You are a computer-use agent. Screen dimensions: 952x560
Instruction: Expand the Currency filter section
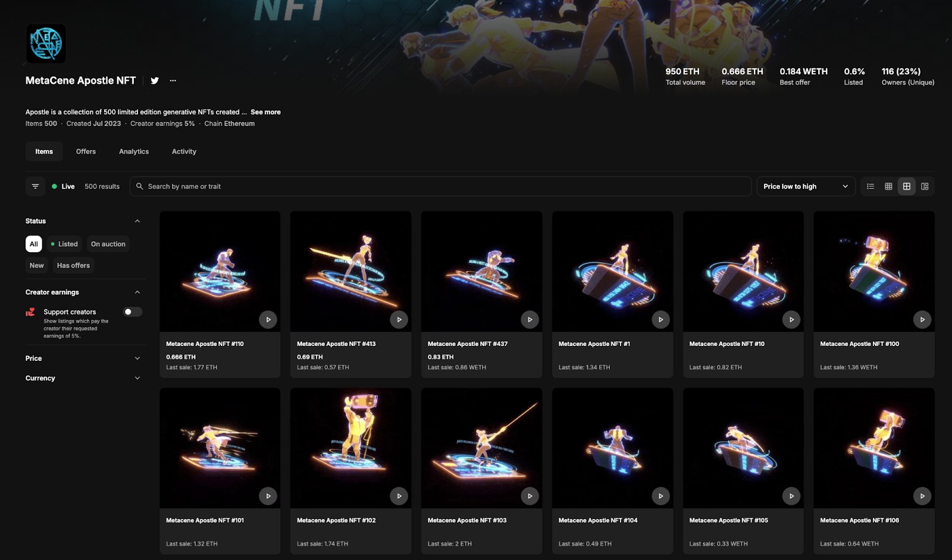coord(137,378)
